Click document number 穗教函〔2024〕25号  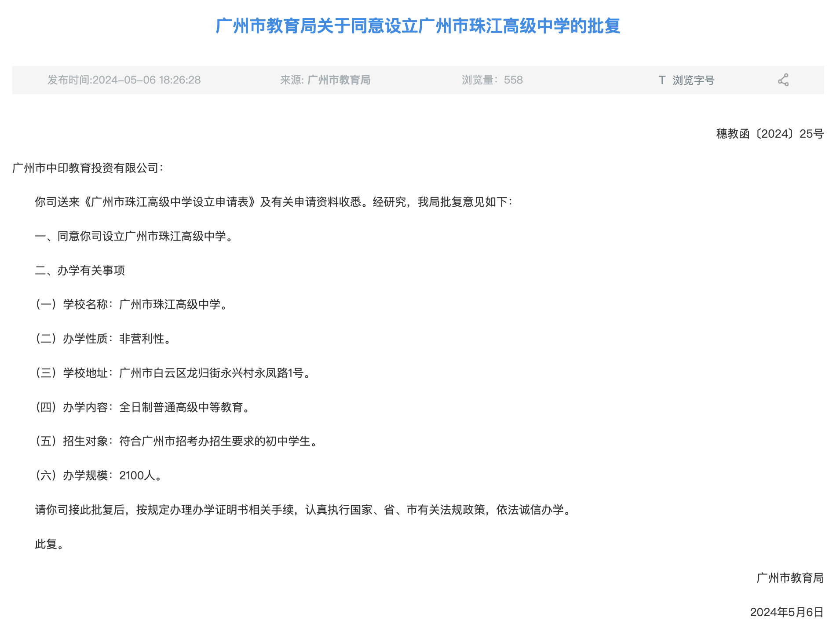tap(770, 134)
